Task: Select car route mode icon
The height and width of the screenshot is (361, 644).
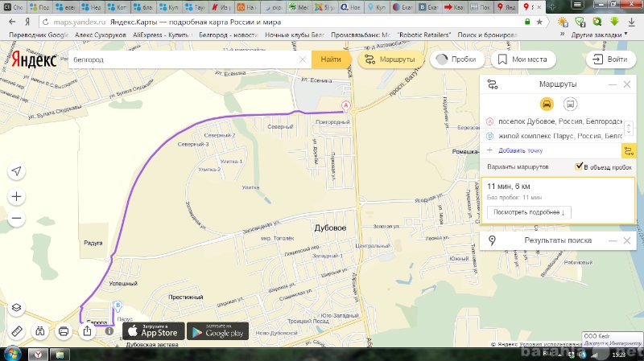Action: click(x=547, y=104)
